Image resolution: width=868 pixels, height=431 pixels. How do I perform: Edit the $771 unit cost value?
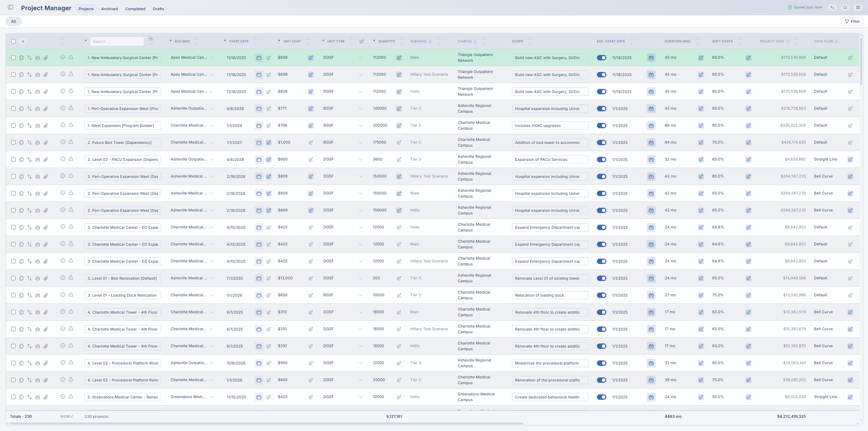click(311, 109)
